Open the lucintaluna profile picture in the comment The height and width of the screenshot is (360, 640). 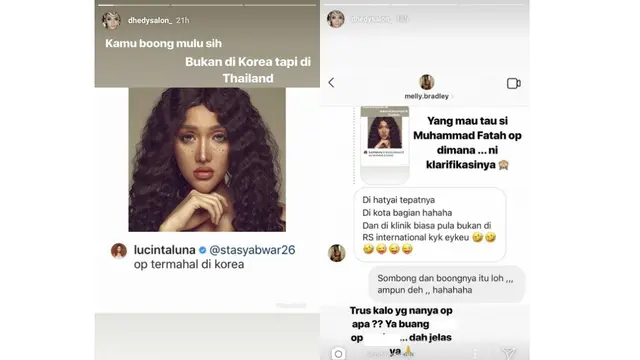119,251
